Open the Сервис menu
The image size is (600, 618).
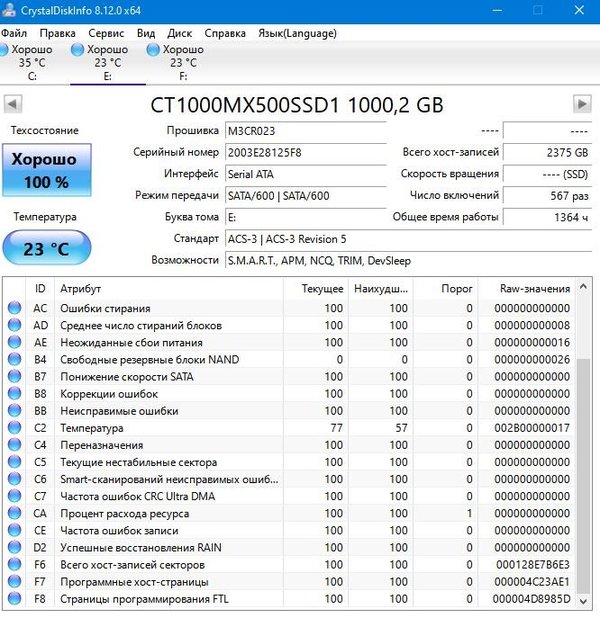pyautogui.click(x=106, y=32)
